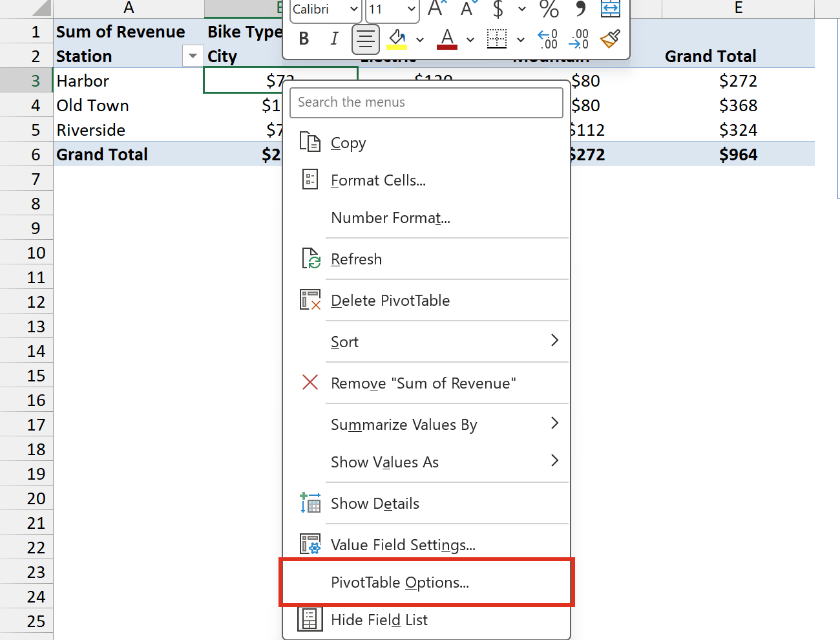Select row 25 header
This screenshot has width=840, height=640.
(26, 621)
